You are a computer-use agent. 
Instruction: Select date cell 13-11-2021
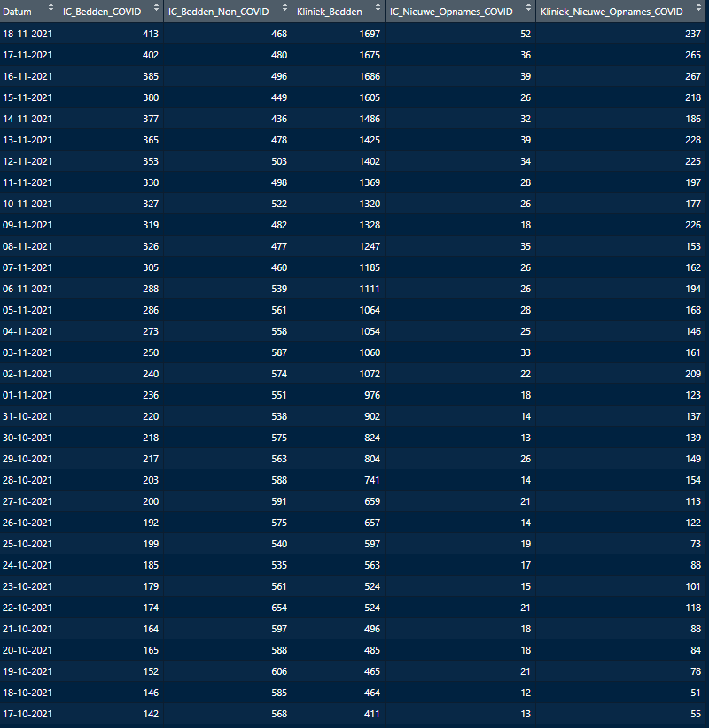pyautogui.click(x=27, y=140)
